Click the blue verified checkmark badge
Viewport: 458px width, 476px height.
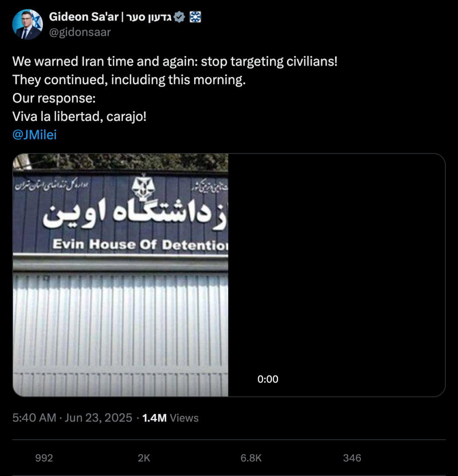[x=180, y=18]
